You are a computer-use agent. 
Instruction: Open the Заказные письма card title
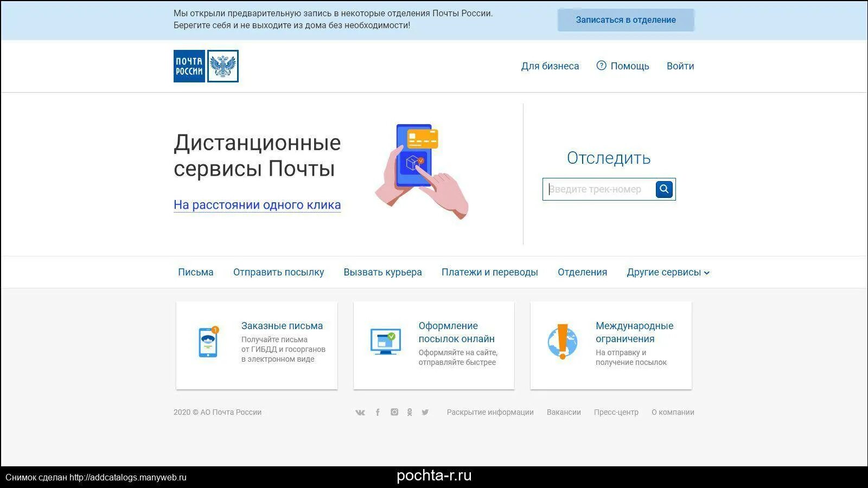(282, 326)
